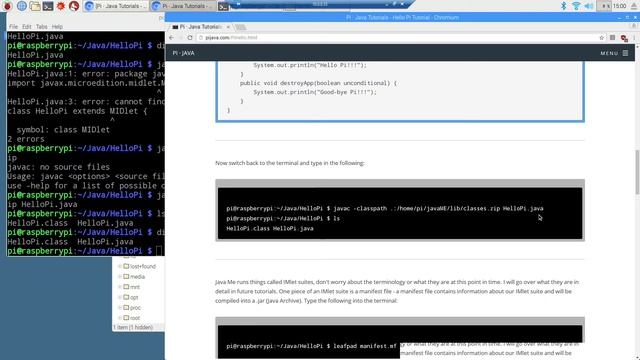Click the terminal command prompt cursor
The height and width of the screenshot is (360, 640).
pos(159,251)
